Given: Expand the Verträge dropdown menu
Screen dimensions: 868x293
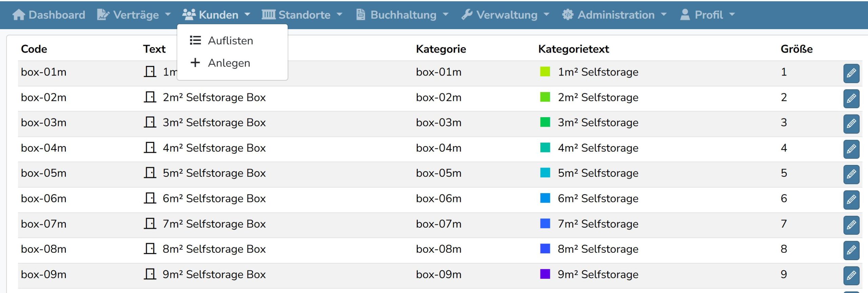Looking at the screenshot, I should click(x=134, y=15).
